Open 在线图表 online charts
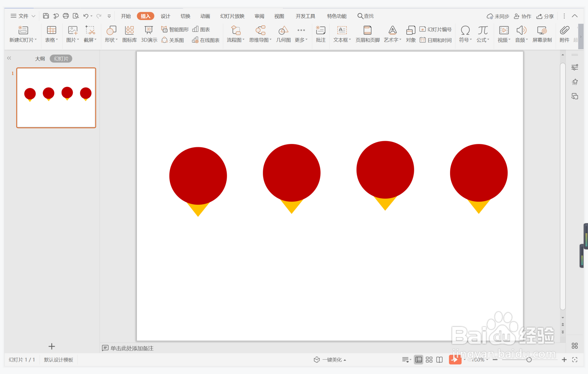The image size is (588, 374). coord(206,40)
